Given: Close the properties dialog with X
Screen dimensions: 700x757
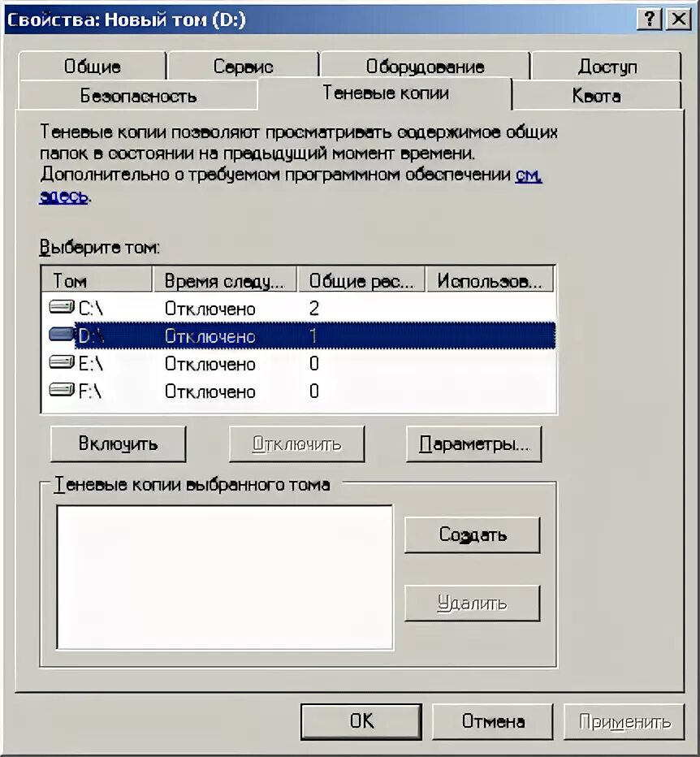Looking at the screenshot, I should coord(678,19).
